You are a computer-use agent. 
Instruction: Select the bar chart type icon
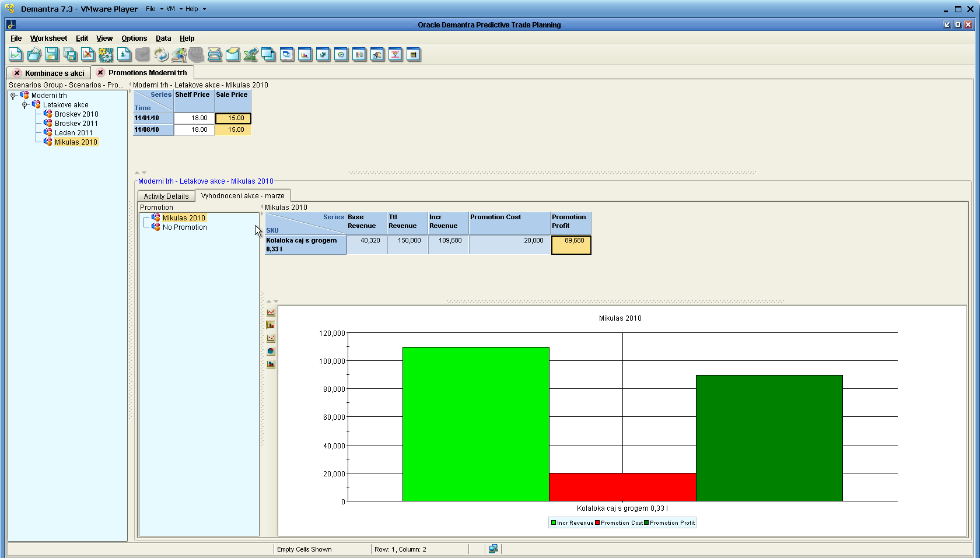point(271,325)
